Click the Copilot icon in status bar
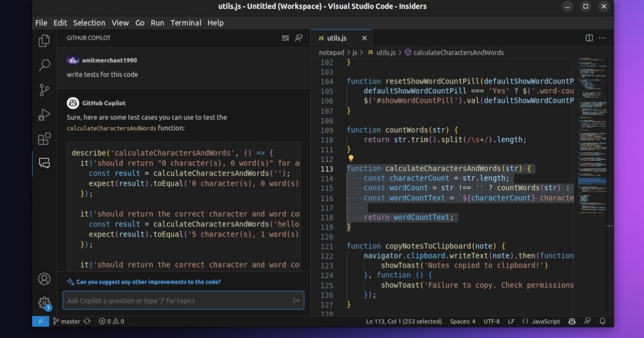Image resolution: width=644 pixels, height=338 pixels. (572, 321)
